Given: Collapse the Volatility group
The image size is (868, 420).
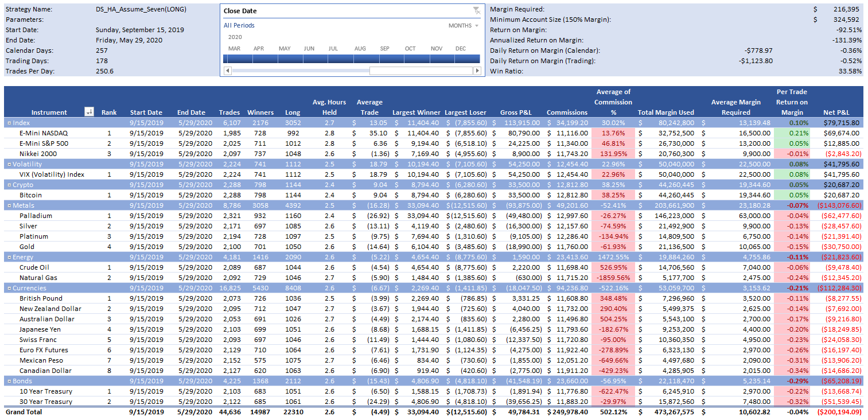Looking at the screenshot, I should (x=9, y=164).
